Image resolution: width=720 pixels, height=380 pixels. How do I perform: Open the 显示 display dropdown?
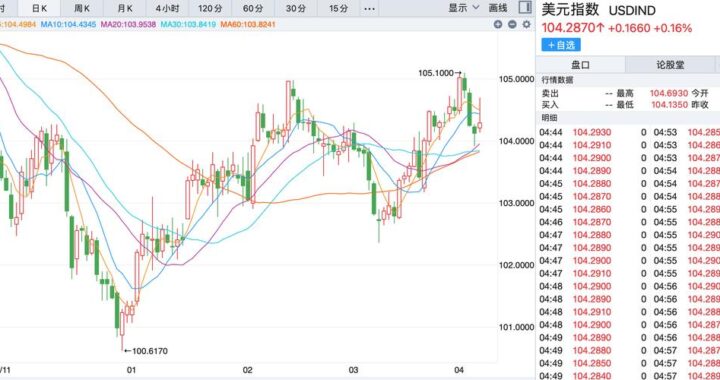pos(464,8)
